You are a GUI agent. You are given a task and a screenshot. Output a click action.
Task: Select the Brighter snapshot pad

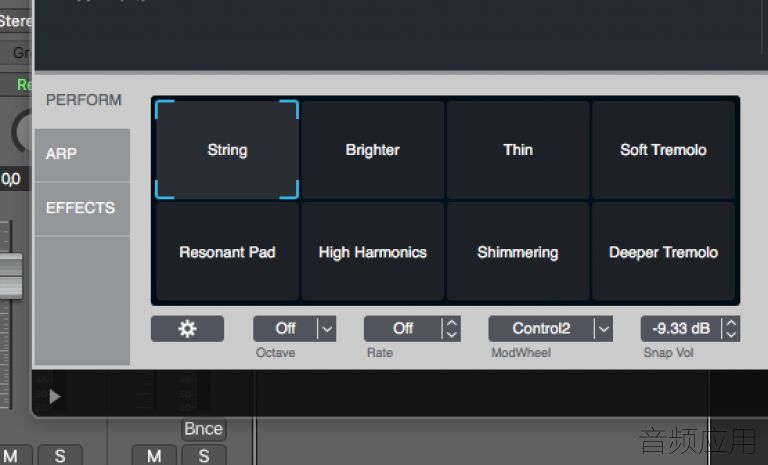point(372,150)
